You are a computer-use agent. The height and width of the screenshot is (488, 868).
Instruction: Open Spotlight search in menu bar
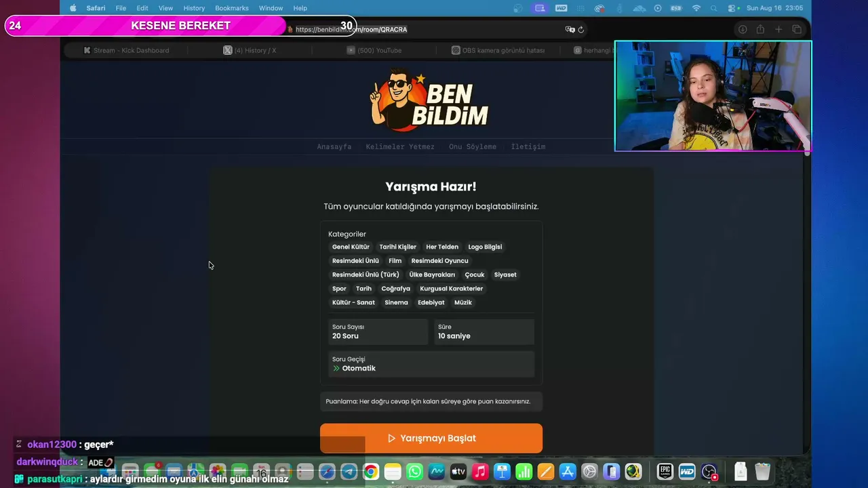click(713, 8)
